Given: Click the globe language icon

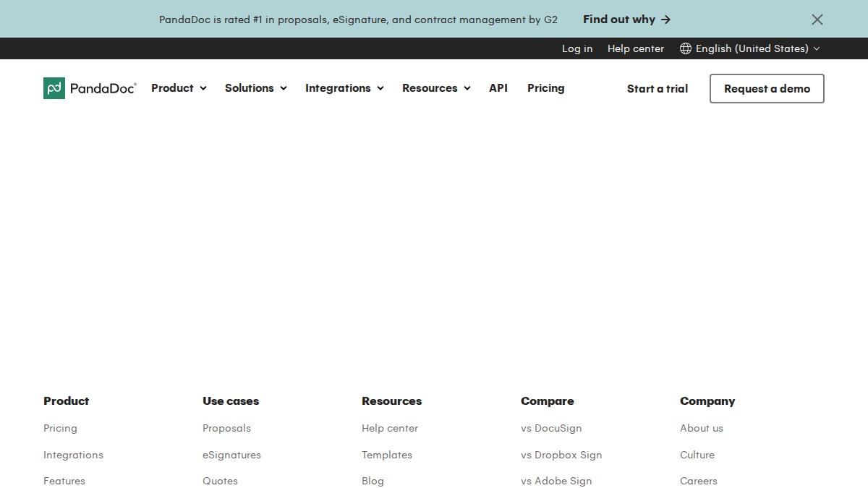Looking at the screenshot, I should point(686,48).
